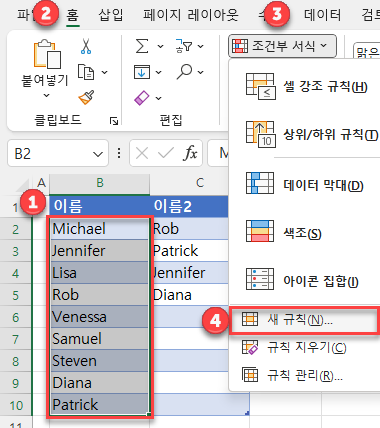Click the formula bar options dots

pyautogui.click(x=119, y=153)
